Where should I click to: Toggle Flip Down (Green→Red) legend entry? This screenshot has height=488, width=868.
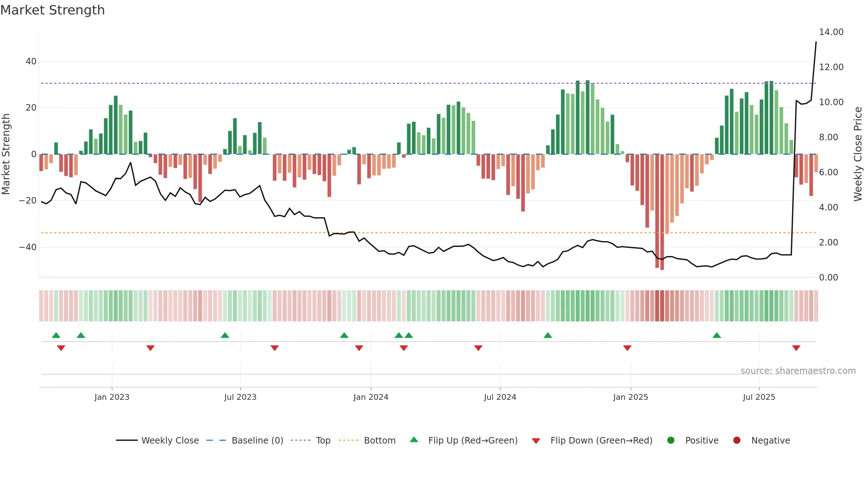point(592,440)
